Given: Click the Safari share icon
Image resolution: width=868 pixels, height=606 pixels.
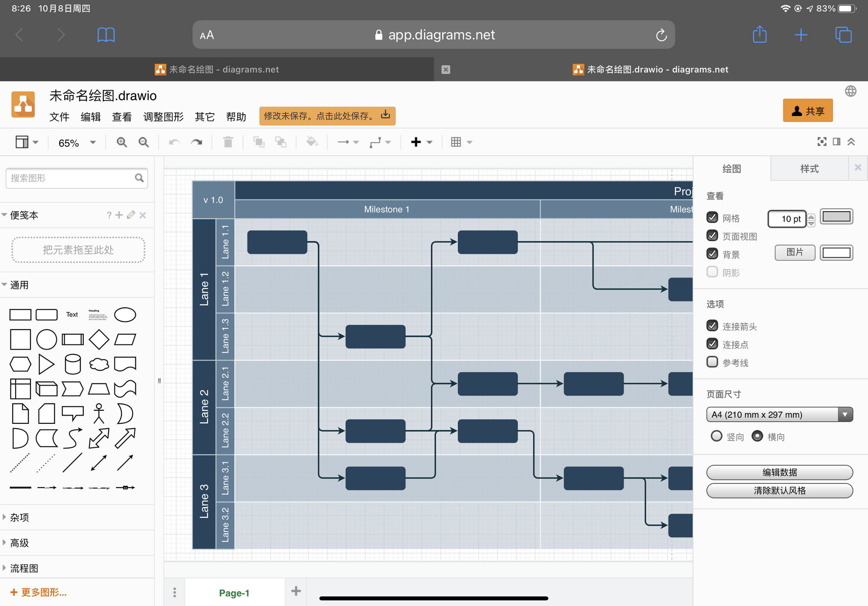Looking at the screenshot, I should 759,34.
